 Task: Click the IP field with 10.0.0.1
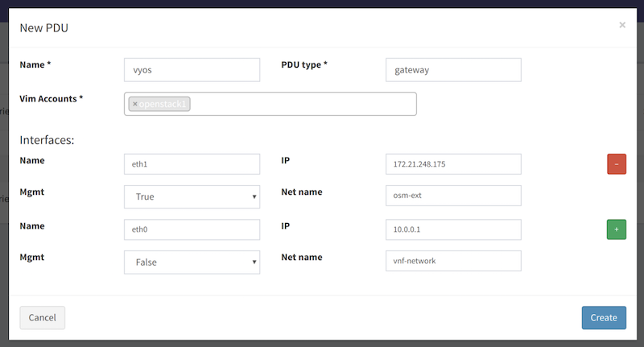coord(453,229)
